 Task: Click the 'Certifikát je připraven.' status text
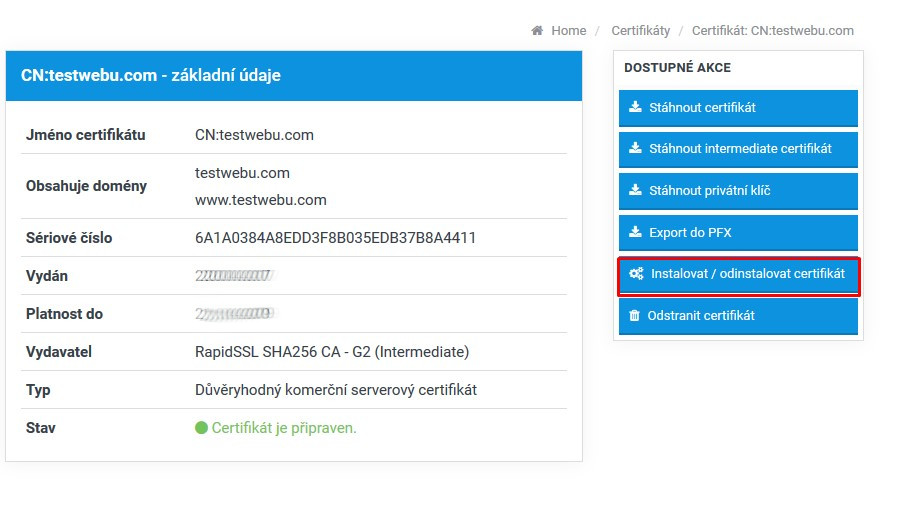(x=284, y=428)
